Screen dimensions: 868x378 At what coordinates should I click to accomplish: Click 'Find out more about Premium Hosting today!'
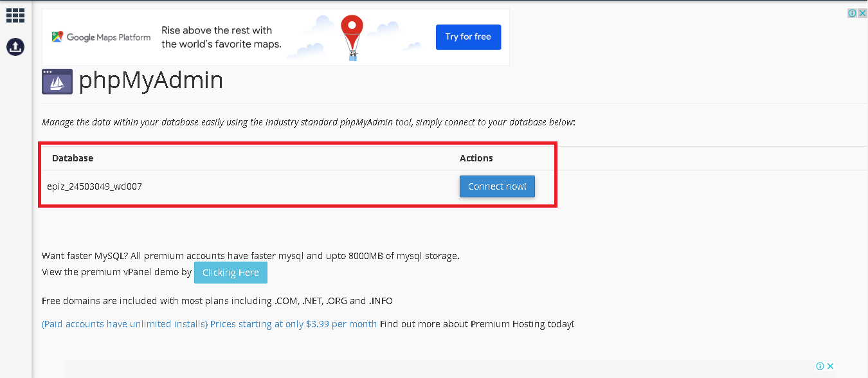click(476, 324)
